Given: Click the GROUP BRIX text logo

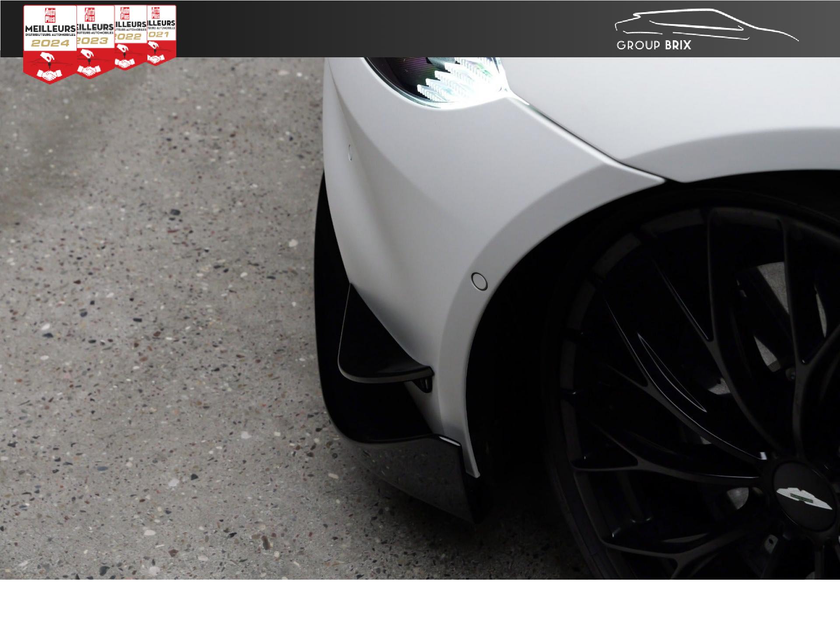Looking at the screenshot, I should 654,45.
